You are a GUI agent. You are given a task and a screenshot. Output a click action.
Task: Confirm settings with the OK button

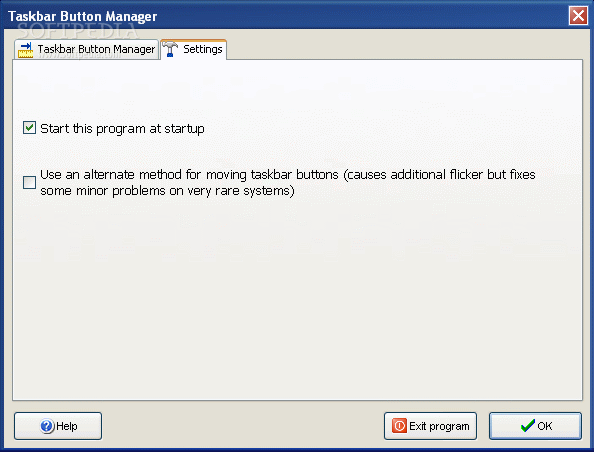535,426
